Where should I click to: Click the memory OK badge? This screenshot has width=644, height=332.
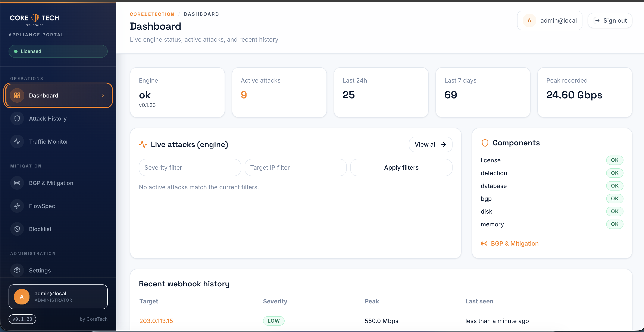[x=615, y=224]
